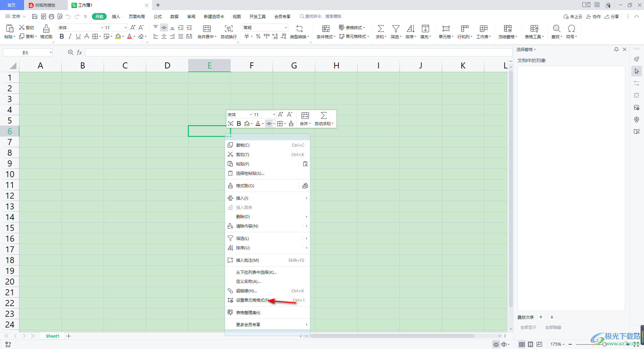Open the 175% zoom level dropdown
The height and width of the screenshot is (349, 644).
click(x=564, y=344)
